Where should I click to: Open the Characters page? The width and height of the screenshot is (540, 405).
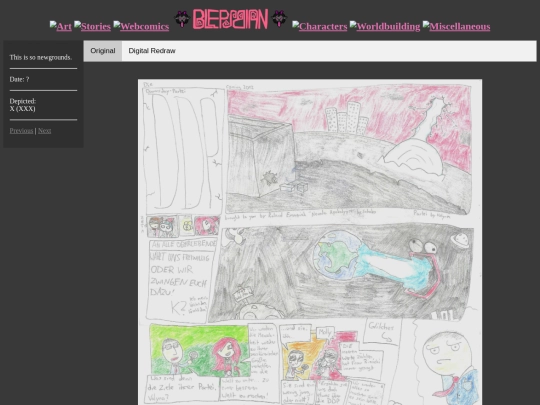(320, 26)
